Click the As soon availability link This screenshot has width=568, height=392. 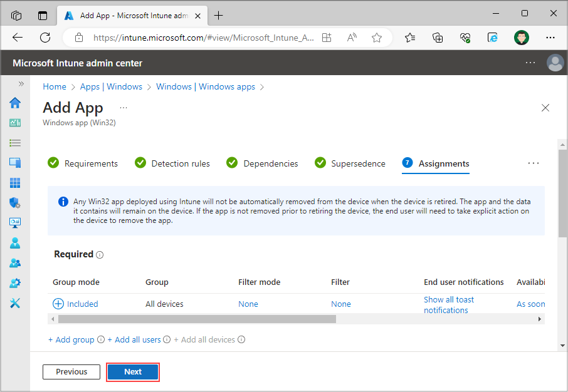pyautogui.click(x=530, y=304)
